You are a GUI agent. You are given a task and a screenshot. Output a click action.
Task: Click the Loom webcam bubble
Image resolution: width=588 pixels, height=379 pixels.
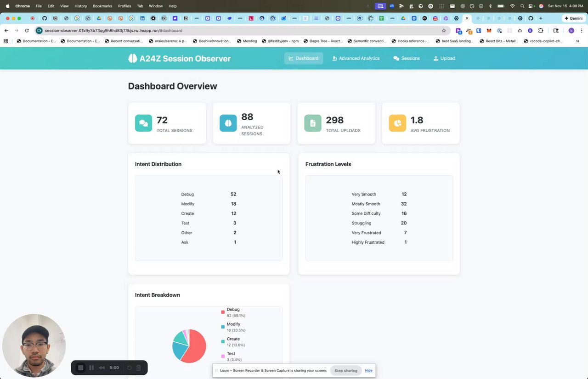click(x=34, y=346)
